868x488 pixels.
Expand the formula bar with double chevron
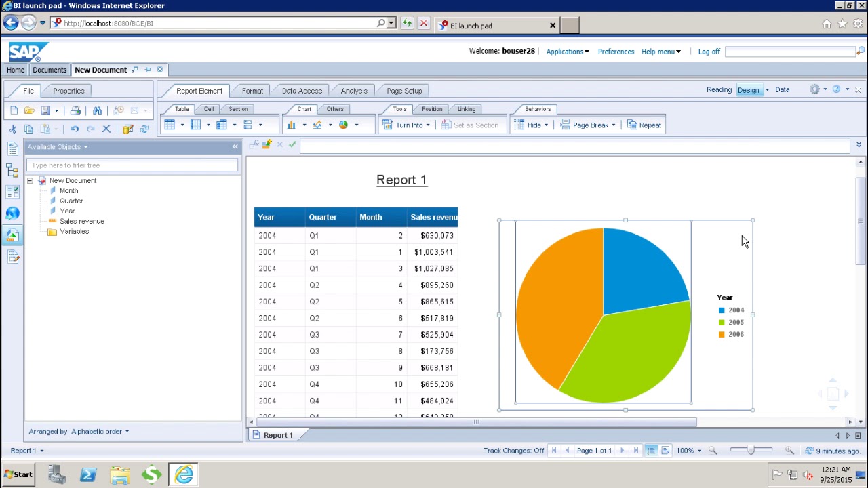(859, 145)
